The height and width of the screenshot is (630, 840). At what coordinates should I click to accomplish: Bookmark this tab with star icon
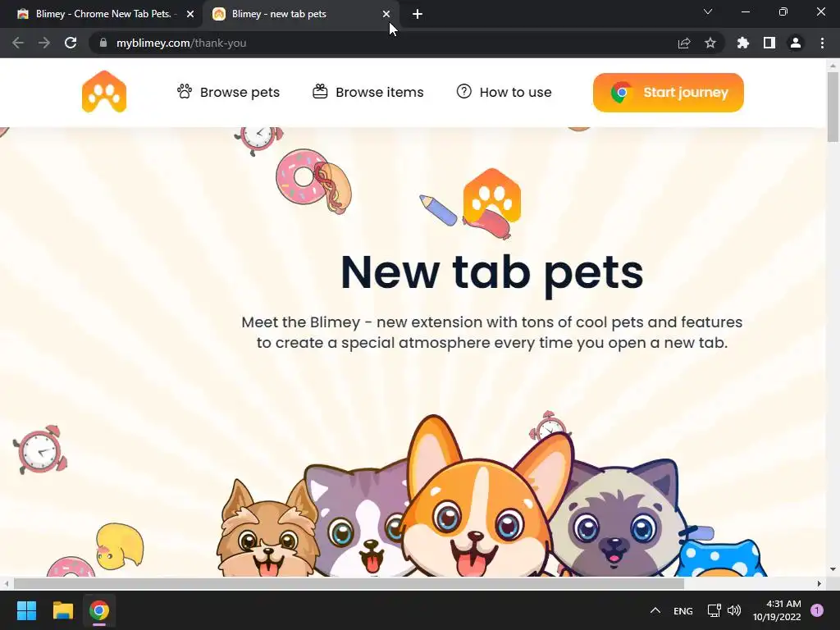[710, 43]
